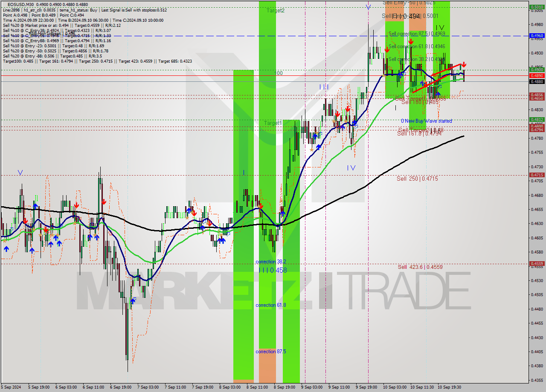Click the red 0.4559 price tag
Screen dimensions: 546x392
point(537,263)
